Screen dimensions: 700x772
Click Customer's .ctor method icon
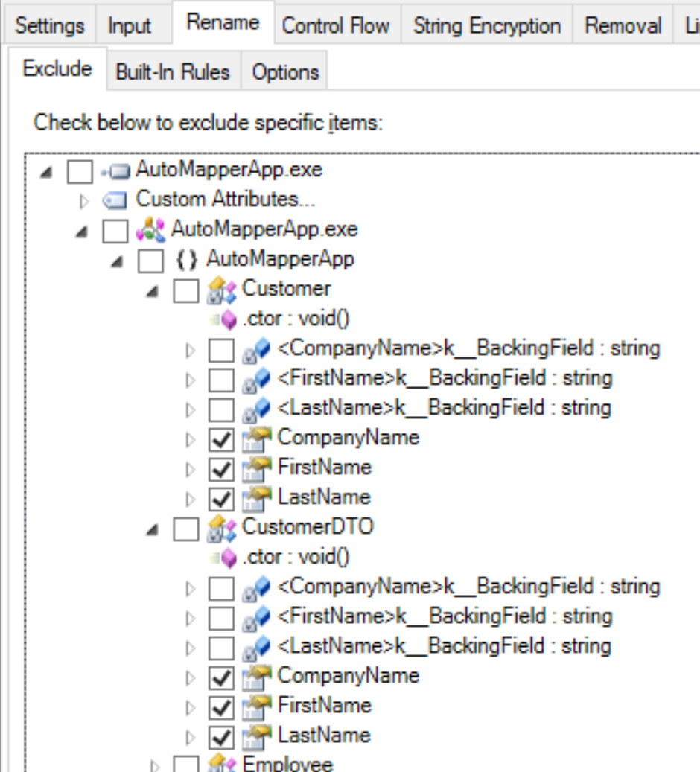(x=224, y=320)
